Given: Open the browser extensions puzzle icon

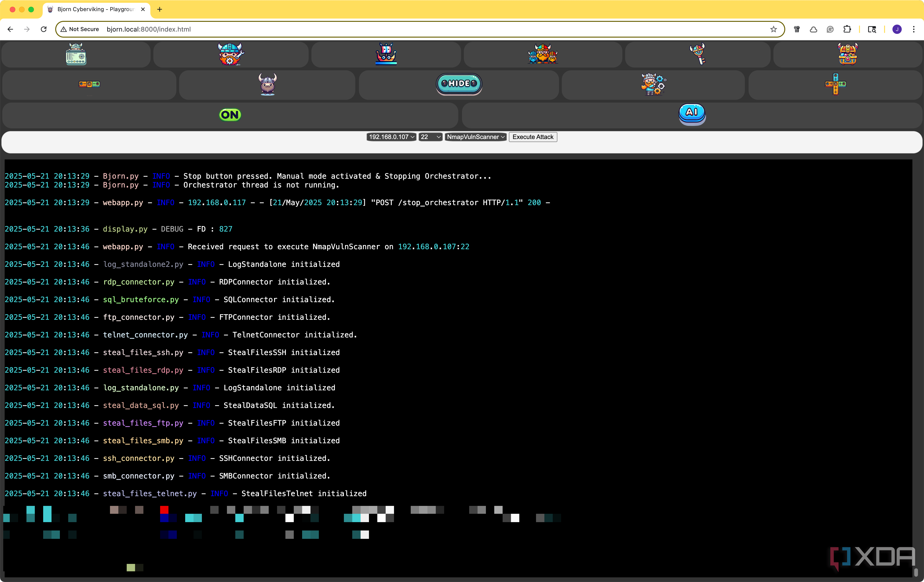Looking at the screenshot, I should (847, 29).
